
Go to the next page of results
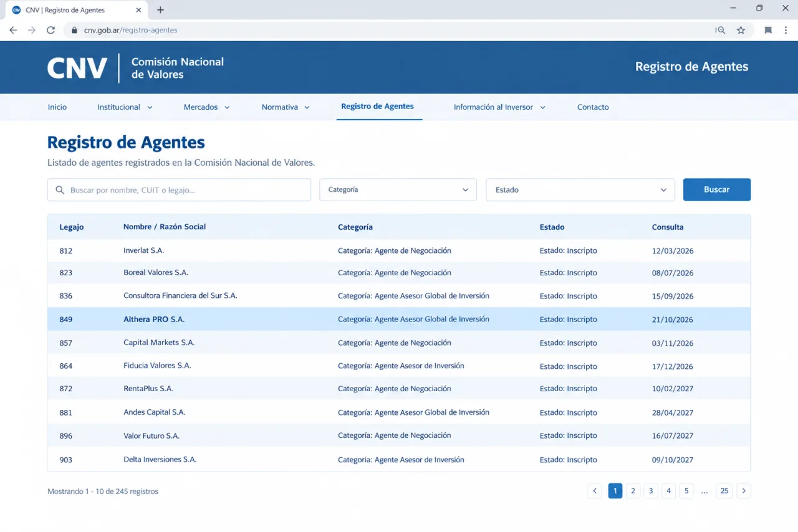click(743, 491)
